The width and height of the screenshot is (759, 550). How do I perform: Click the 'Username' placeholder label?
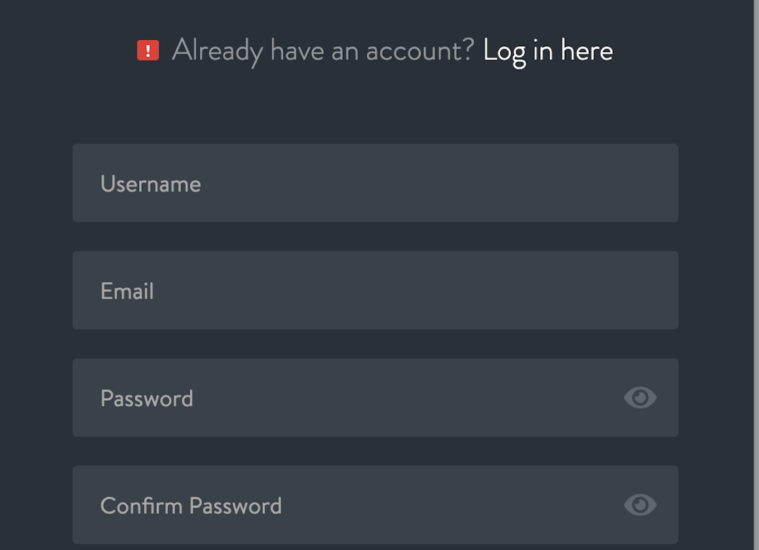point(151,184)
